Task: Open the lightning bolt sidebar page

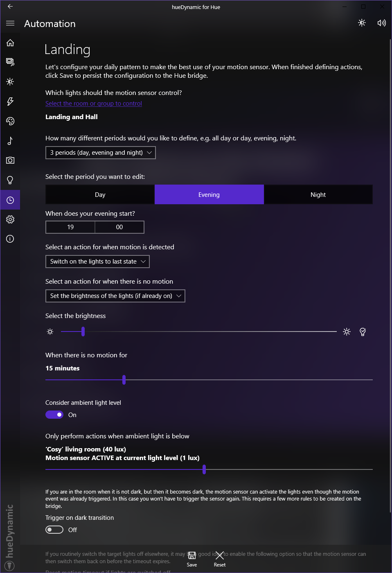Action: point(10,102)
